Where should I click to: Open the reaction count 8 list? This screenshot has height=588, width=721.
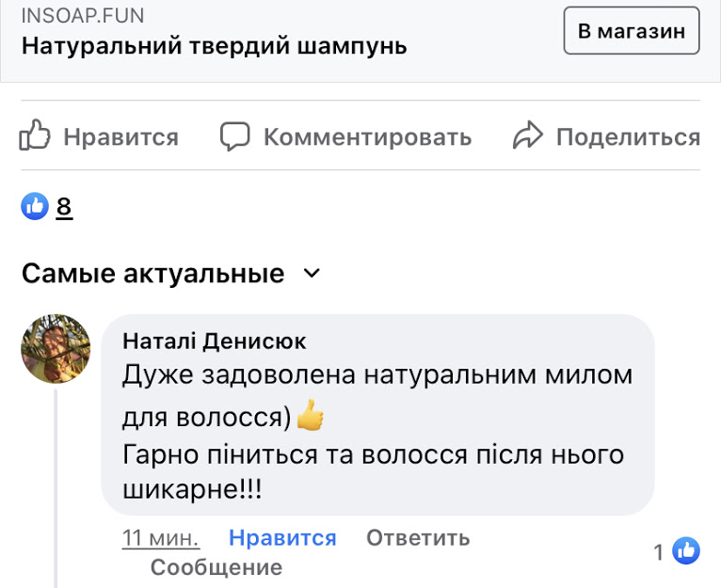(64, 207)
